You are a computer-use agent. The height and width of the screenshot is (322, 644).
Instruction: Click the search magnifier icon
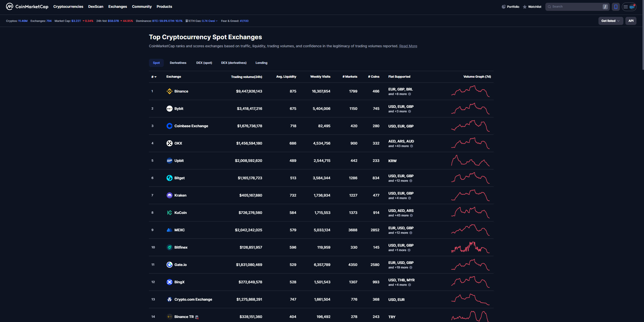point(550,7)
